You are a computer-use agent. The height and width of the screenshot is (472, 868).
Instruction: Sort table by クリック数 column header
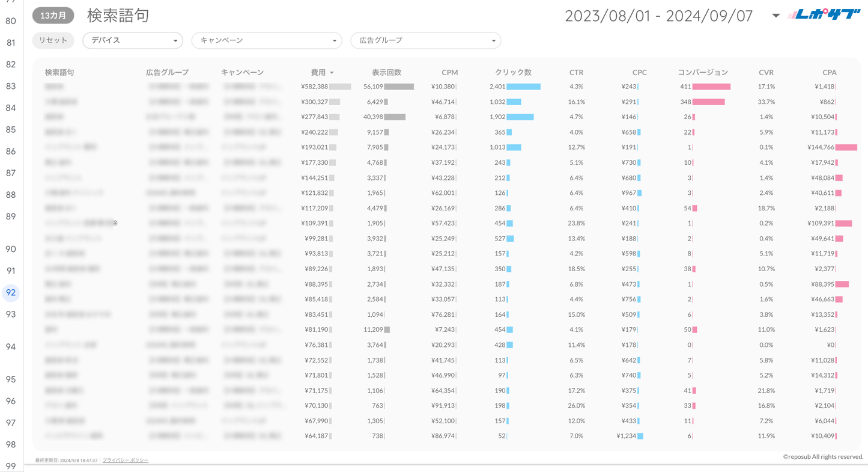pos(513,72)
